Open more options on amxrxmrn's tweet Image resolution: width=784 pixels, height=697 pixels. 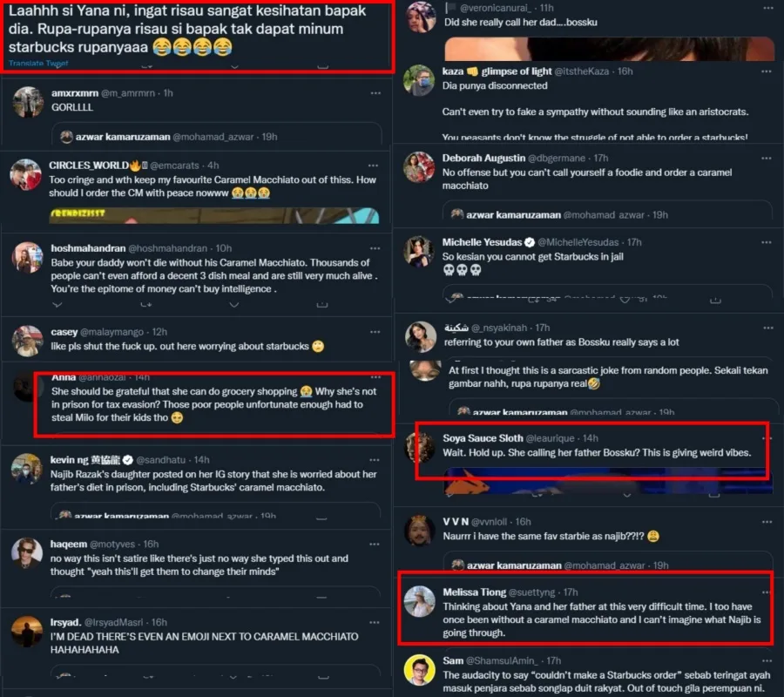(x=375, y=93)
